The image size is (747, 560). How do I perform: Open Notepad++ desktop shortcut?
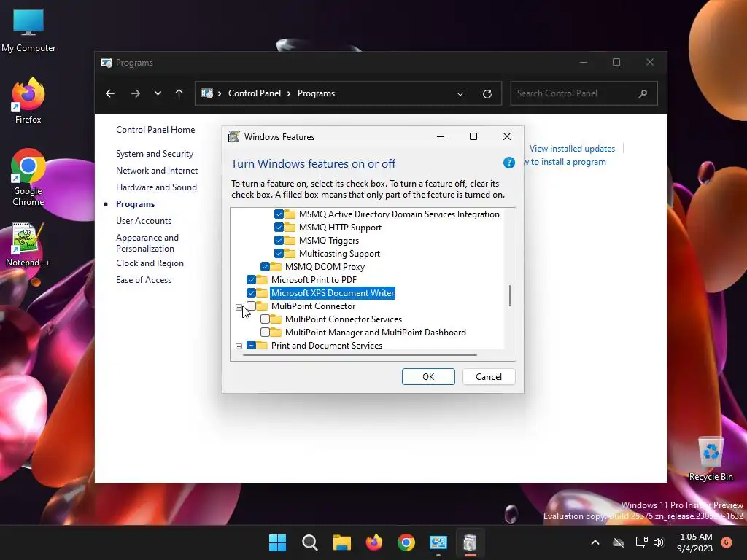[28, 244]
